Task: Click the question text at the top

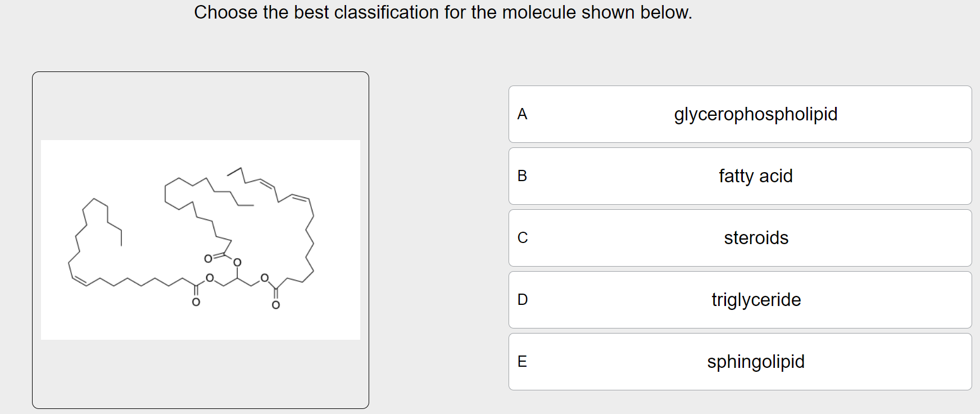Action: [x=442, y=12]
